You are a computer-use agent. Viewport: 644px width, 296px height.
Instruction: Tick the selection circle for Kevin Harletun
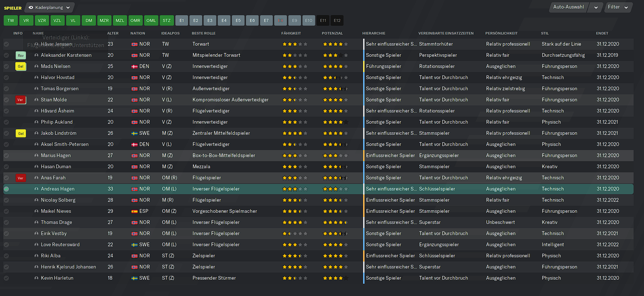click(x=6, y=278)
